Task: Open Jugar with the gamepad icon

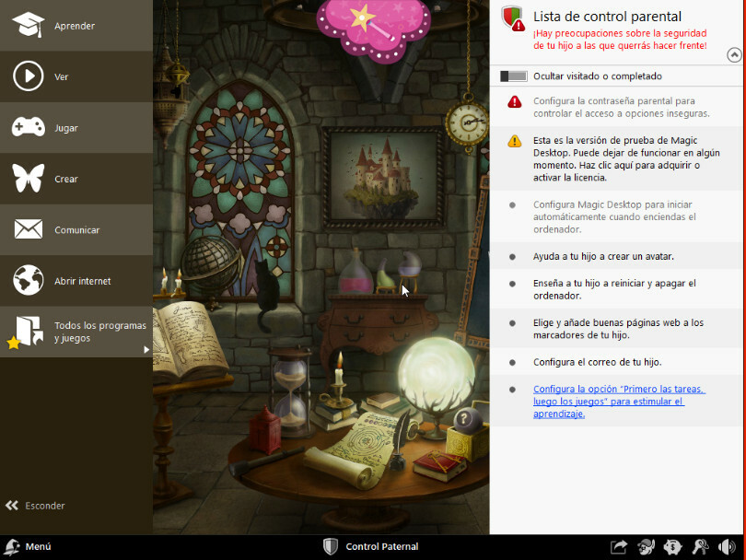Action: (x=29, y=128)
